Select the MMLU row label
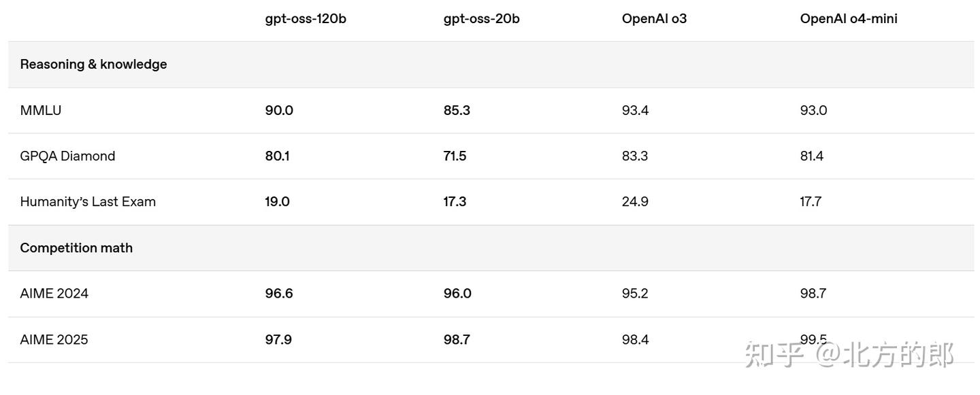This screenshot has height=395, width=980. (x=41, y=110)
